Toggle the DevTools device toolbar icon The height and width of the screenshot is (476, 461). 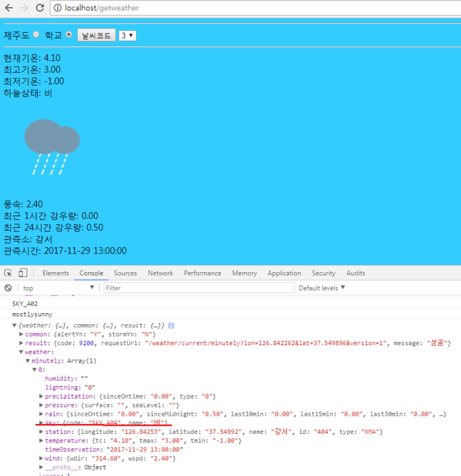coord(23,273)
